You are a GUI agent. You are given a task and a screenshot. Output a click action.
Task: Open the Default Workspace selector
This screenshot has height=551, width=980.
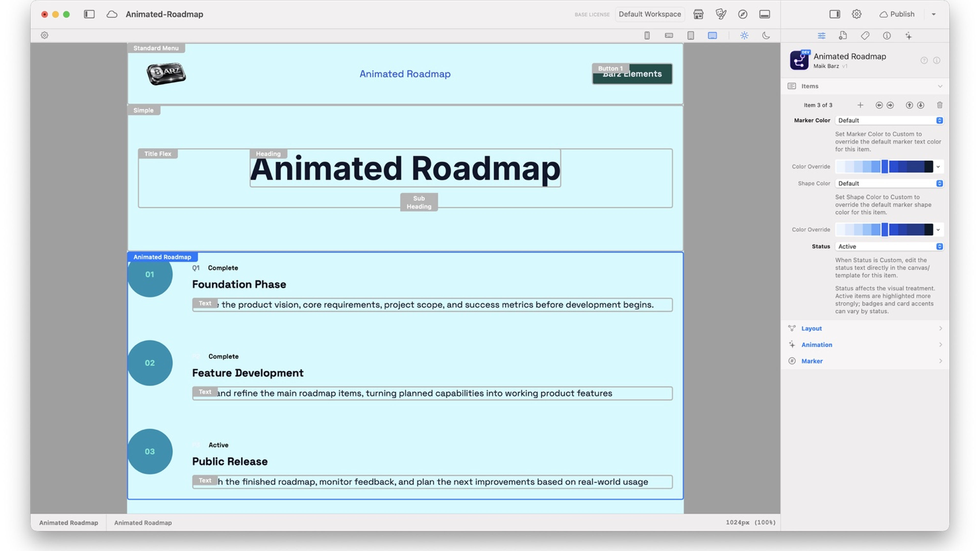click(650, 14)
